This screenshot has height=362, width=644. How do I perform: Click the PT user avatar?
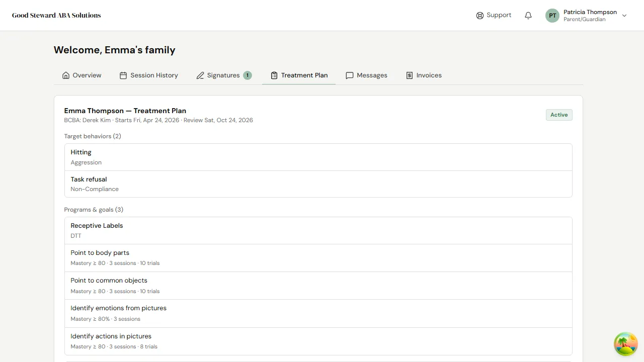(x=552, y=16)
